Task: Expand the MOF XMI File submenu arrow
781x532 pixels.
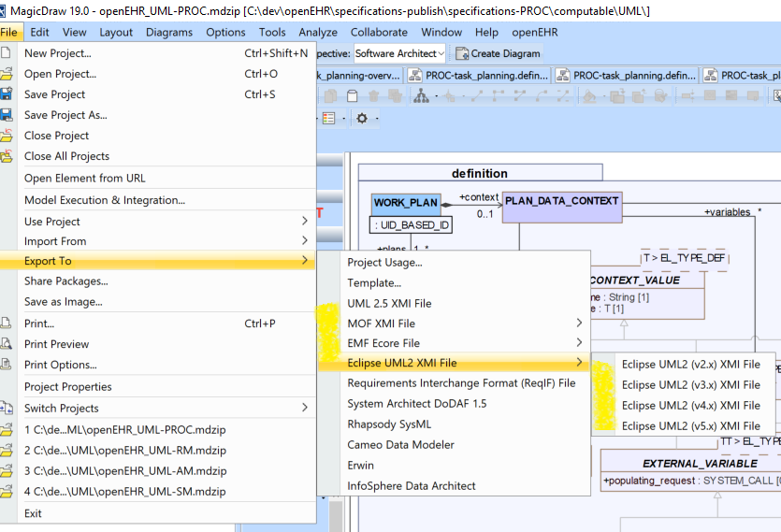Action: point(579,323)
